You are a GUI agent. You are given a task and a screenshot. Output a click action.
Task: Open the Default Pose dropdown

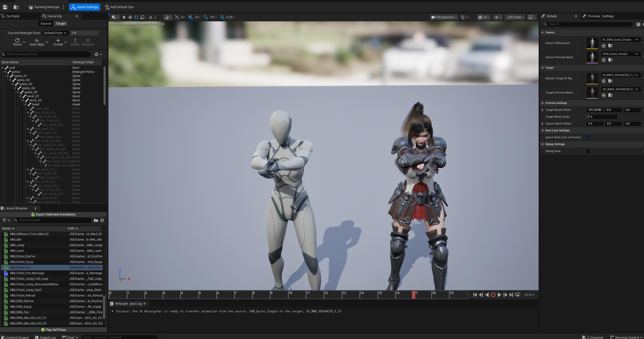55,33
